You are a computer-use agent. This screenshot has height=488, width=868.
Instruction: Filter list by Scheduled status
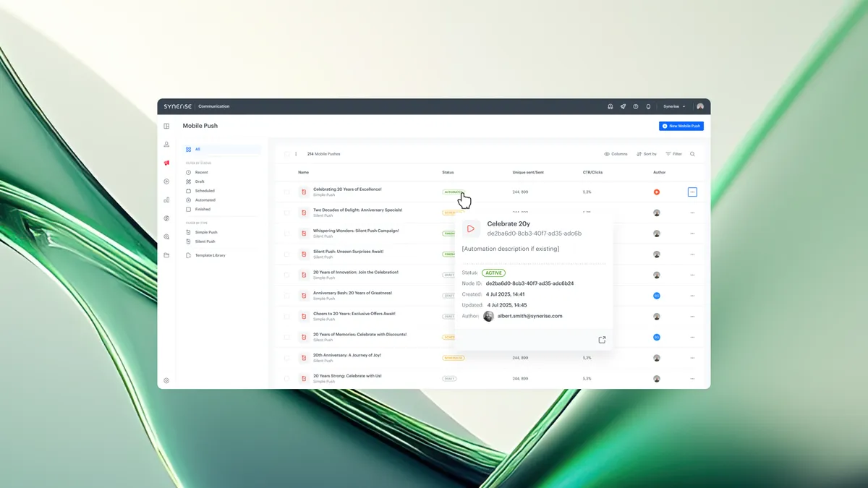(204, 191)
